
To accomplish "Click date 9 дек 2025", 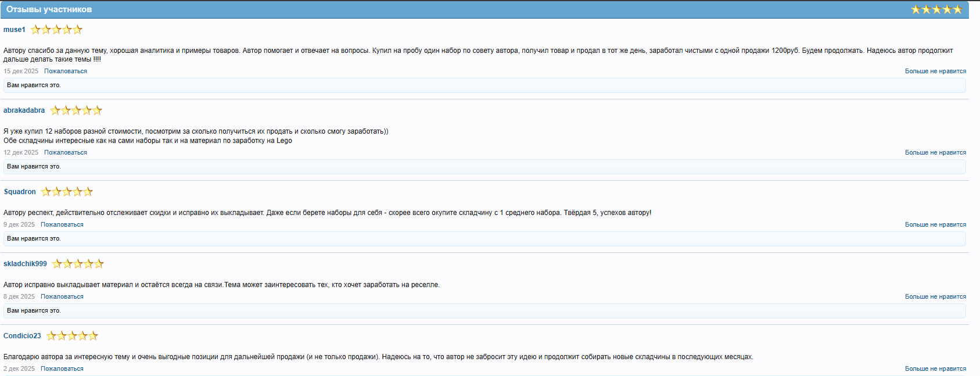I will tap(19, 224).
